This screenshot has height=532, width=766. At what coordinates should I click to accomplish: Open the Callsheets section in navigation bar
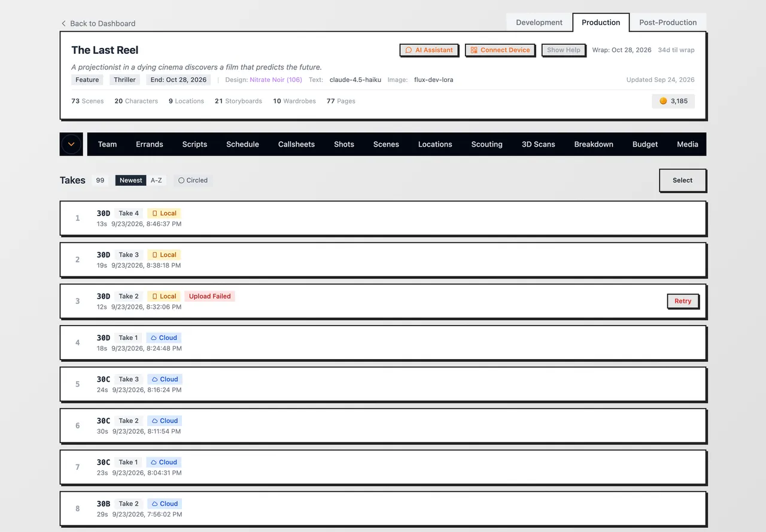(296, 144)
